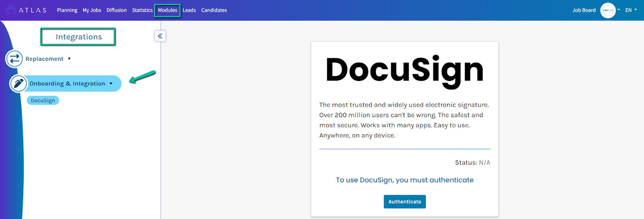
Task: Select the Modules menu item
Action: pyautogui.click(x=167, y=10)
